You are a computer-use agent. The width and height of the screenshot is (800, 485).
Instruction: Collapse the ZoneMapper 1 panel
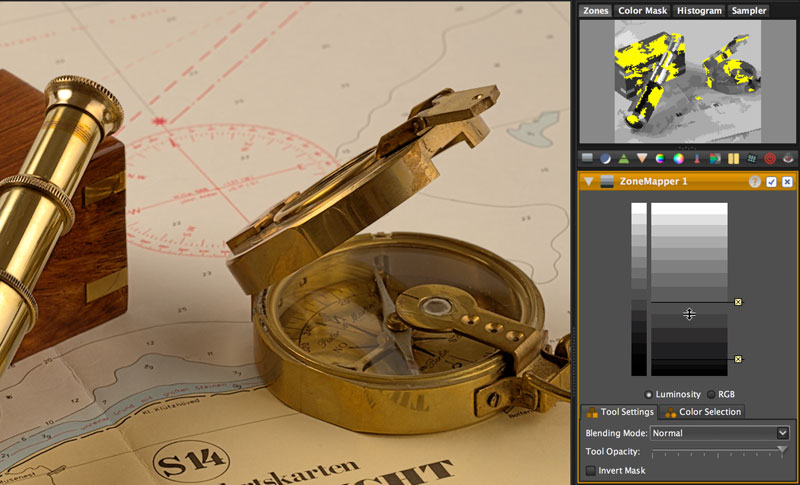589,182
